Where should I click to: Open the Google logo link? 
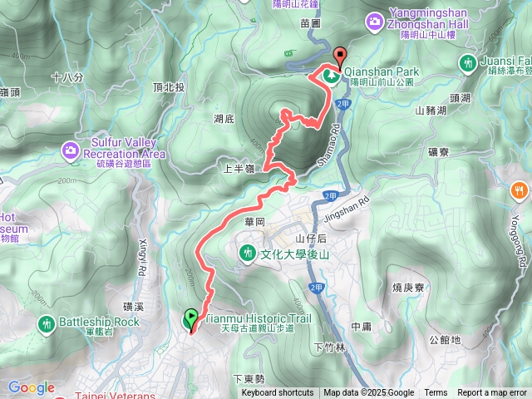[x=32, y=387]
